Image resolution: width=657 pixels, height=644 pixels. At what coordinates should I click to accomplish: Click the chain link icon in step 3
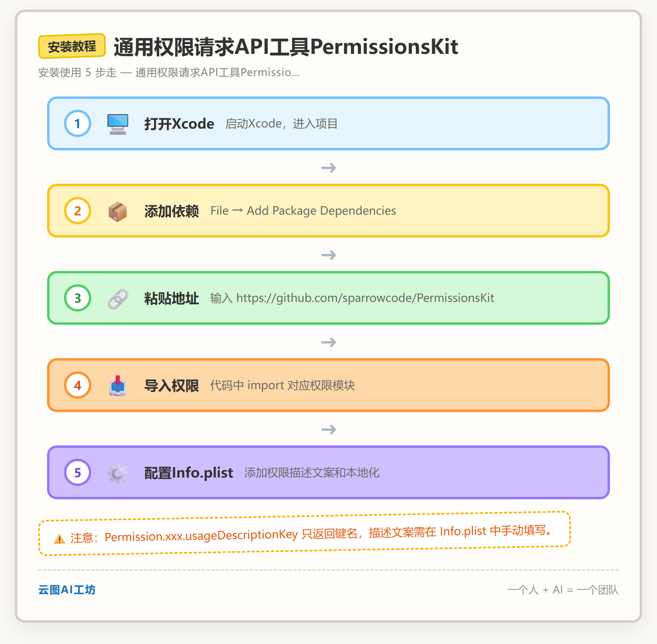(x=118, y=299)
